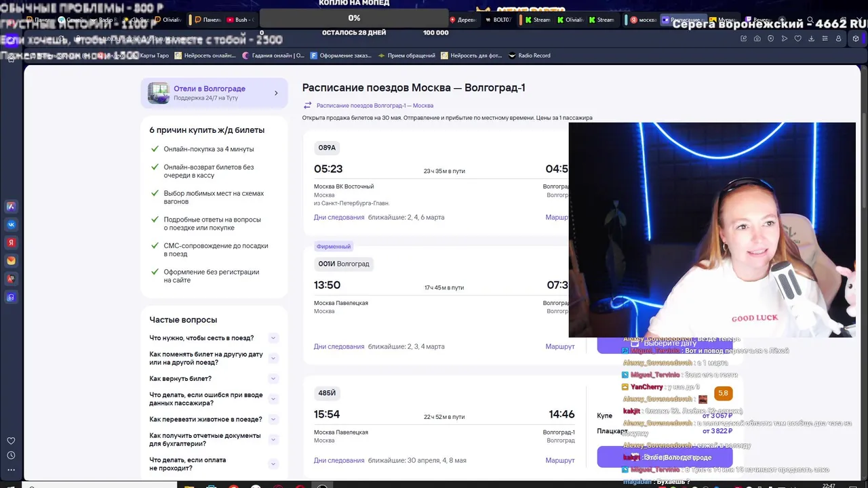Open Карты Таро bookmark
Image resolution: width=868 pixels, height=488 pixels.
click(152, 56)
